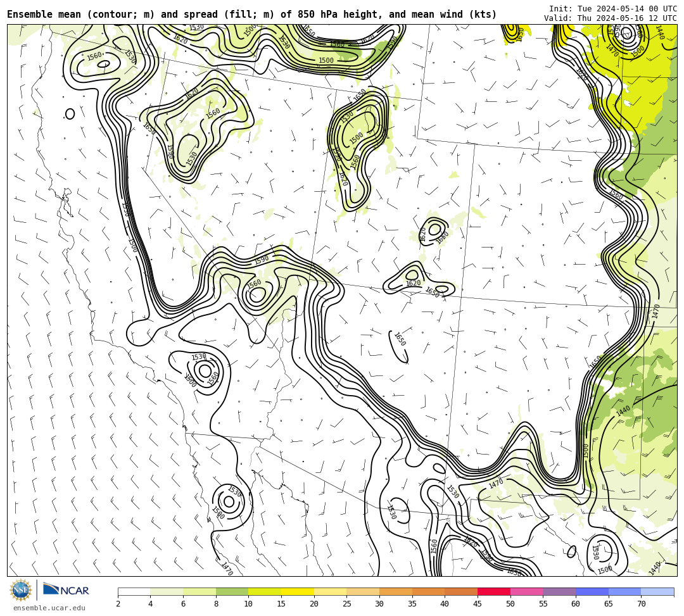This screenshot has height=616, width=684.
Task: Click the colorbar tick label 55
Action: point(543,604)
